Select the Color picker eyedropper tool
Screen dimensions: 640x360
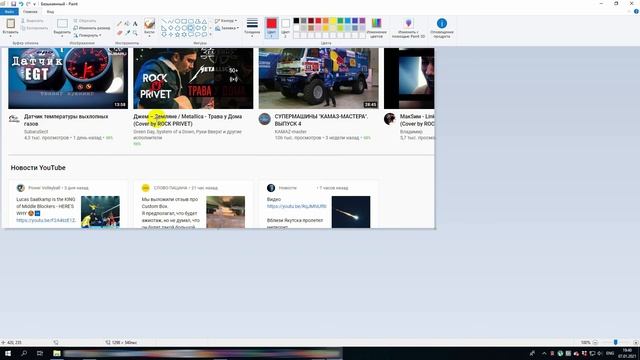pos(127,32)
